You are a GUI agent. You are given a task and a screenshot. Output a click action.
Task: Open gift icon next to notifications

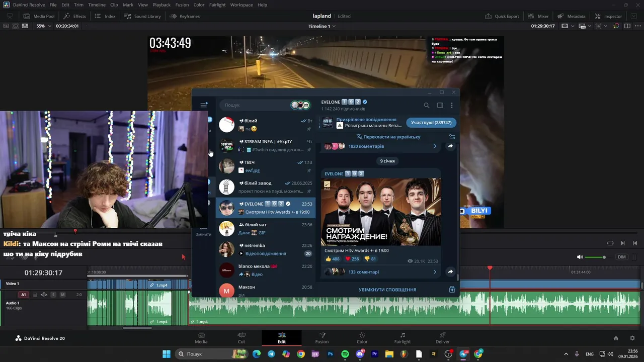click(x=452, y=290)
